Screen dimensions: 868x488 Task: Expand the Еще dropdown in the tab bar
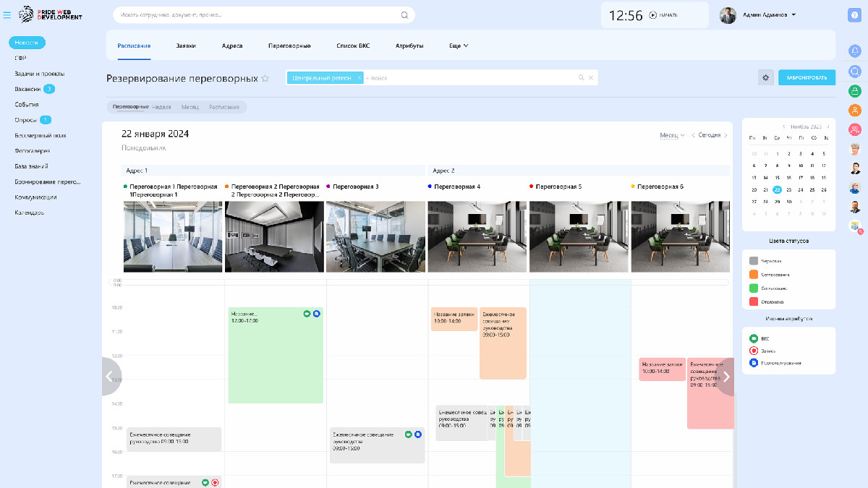coord(459,46)
